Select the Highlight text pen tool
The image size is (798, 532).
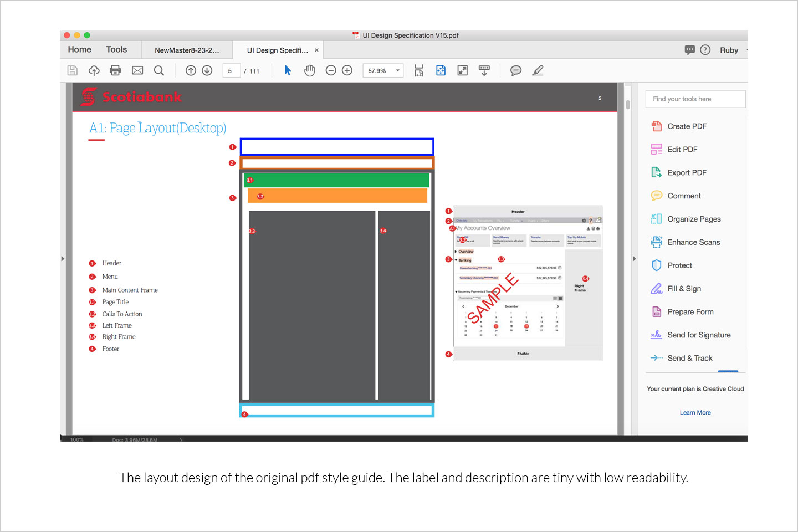pyautogui.click(x=538, y=70)
